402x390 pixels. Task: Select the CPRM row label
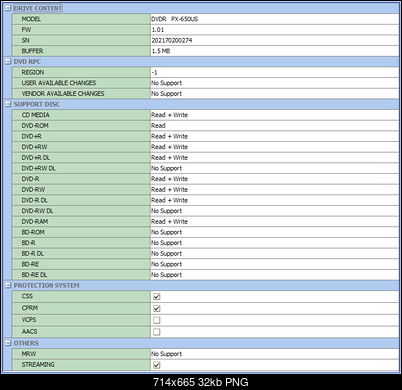30,308
